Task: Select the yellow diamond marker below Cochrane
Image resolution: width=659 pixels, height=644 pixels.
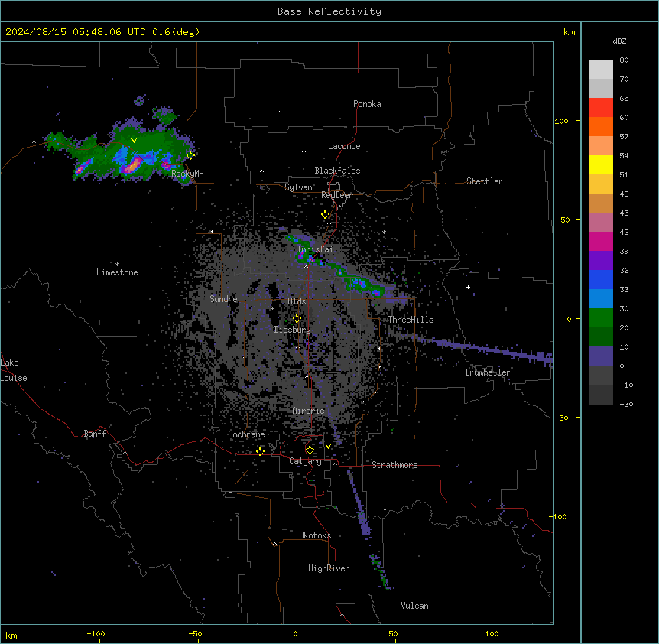Action: pos(260,451)
